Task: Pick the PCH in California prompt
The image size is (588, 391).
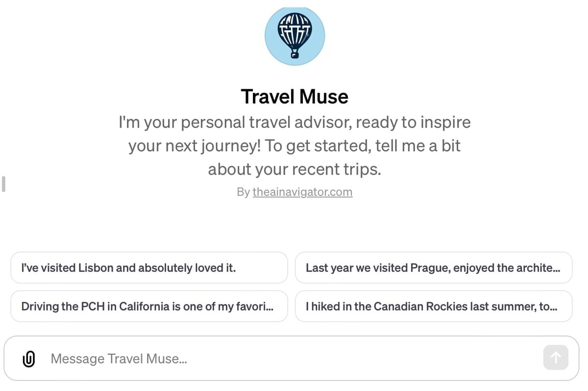Action: coord(149,307)
